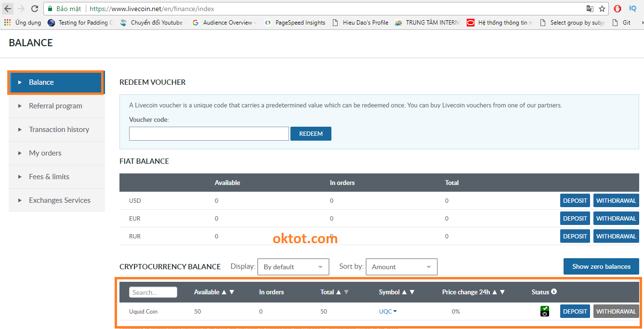Click DEPOSIT button for USD row
This screenshot has height=329, width=644.
575,200
